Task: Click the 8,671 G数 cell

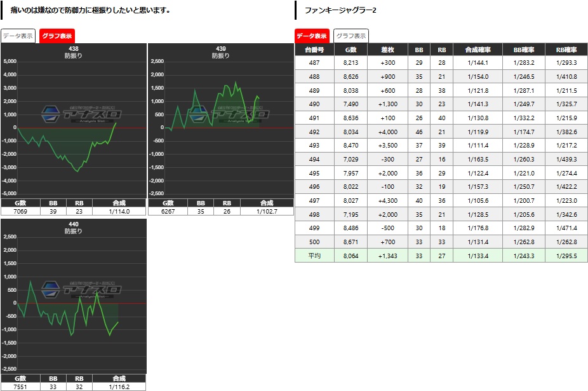Action: pos(351,242)
